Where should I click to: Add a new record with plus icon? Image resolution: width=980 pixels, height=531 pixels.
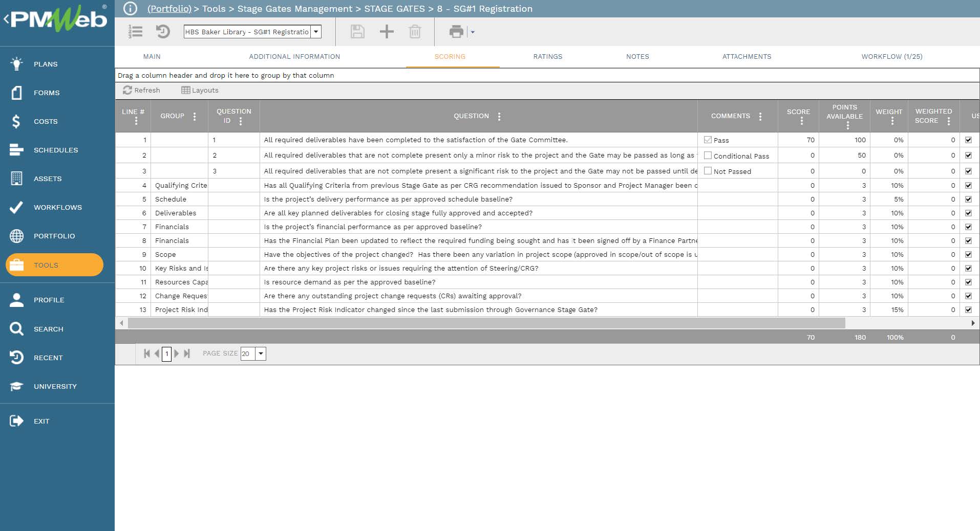[x=387, y=32]
